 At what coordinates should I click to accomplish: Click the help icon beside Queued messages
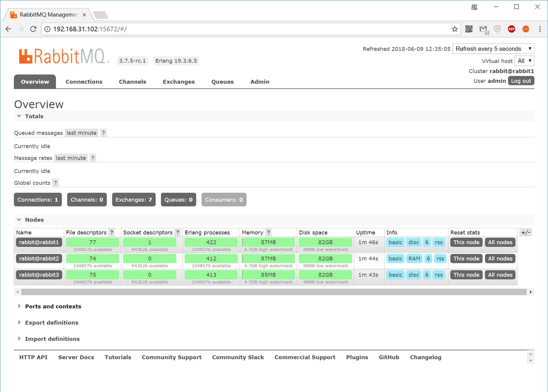[103, 133]
